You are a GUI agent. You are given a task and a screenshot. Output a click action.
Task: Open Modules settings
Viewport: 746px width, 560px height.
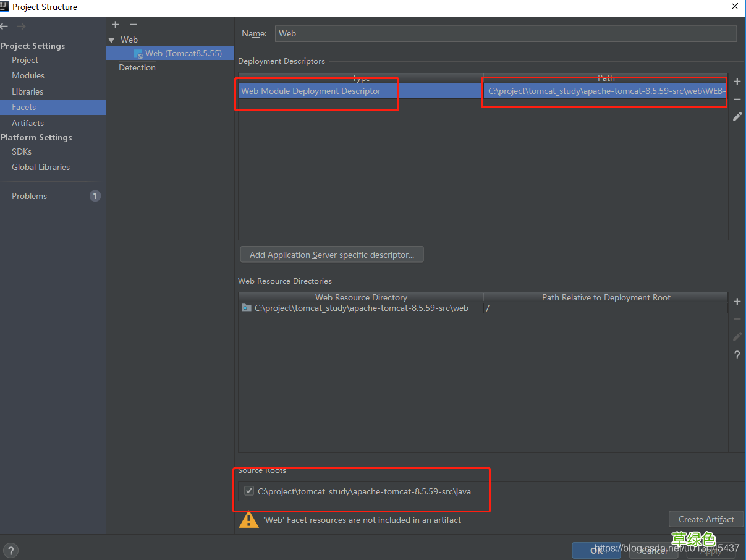(28, 75)
